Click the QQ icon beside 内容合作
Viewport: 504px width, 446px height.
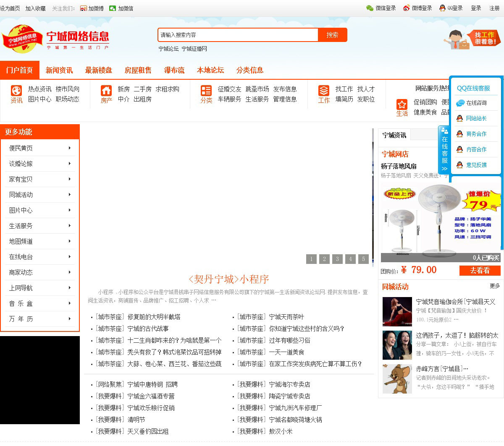point(460,149)
